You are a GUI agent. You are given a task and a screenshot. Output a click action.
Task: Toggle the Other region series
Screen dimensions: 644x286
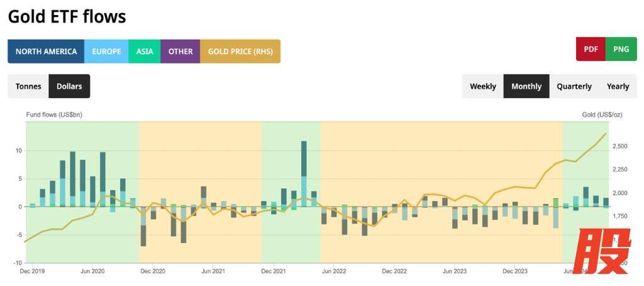pos(180,52)
